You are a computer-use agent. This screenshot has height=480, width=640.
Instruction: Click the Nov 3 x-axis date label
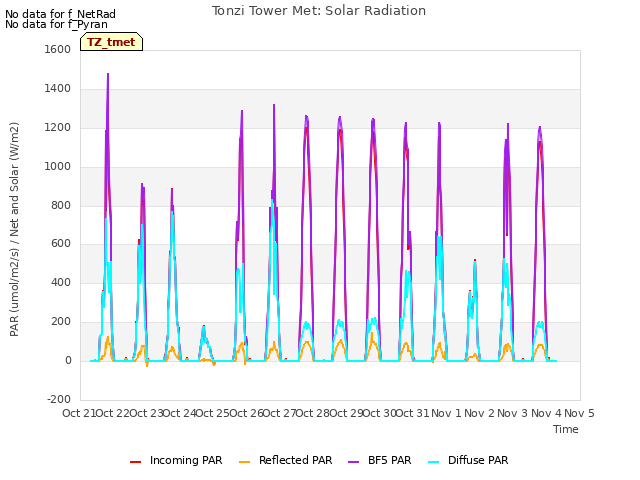point(513,413)
